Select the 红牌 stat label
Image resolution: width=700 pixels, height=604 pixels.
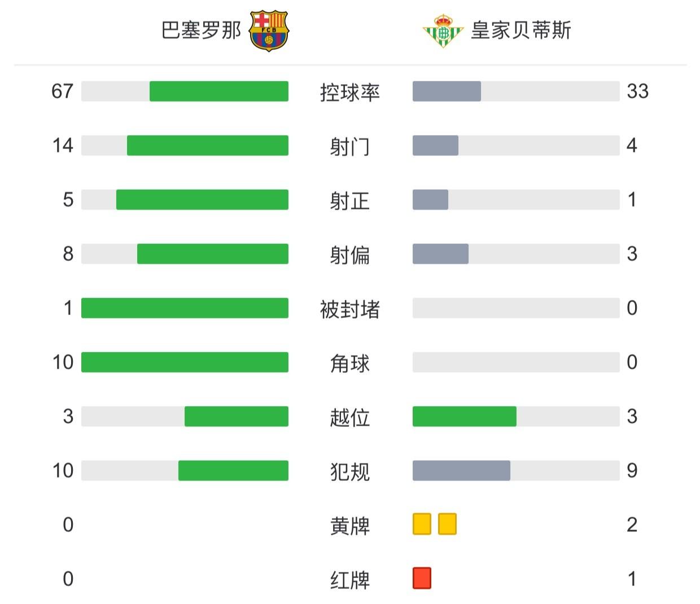[349, 580]
